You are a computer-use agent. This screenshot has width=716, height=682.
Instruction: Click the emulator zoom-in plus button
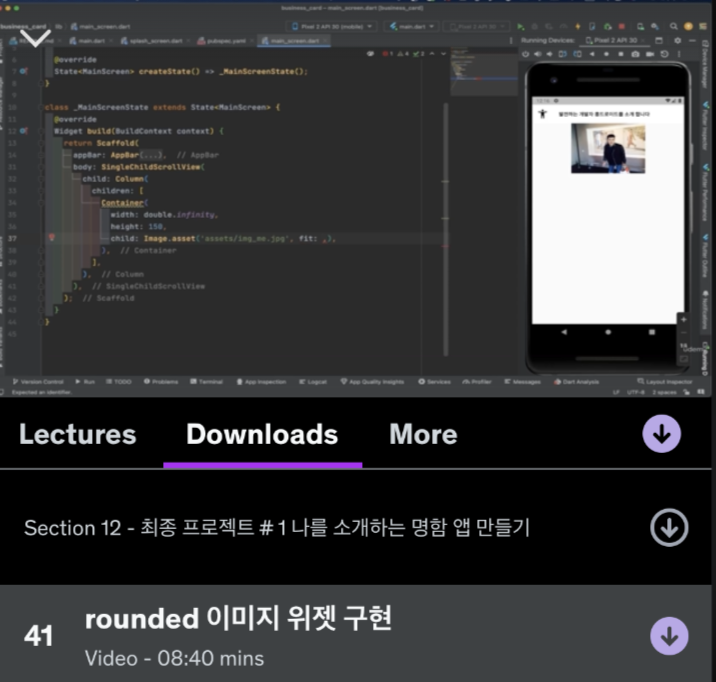(684, 320)
